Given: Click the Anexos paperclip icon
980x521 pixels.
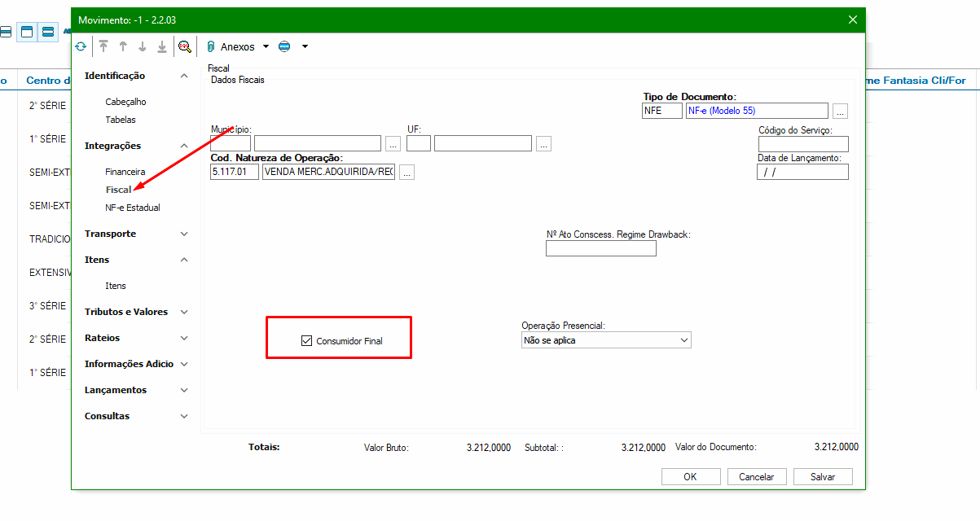Looking at the screenshot, I should tap(211, 46).
